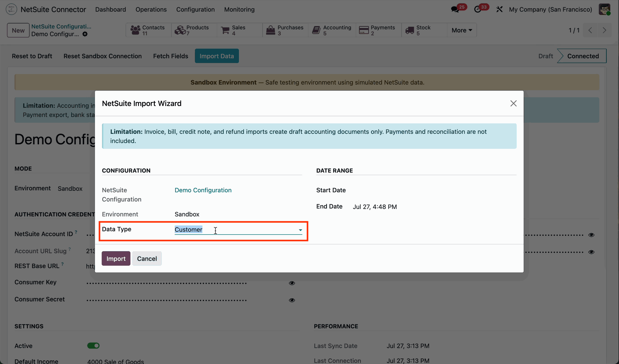Open the Demo Configuration link in wizard
Image resolution: width=619 pixels, height=364 pixels.
pyautogui.click(x=203, y=190)
